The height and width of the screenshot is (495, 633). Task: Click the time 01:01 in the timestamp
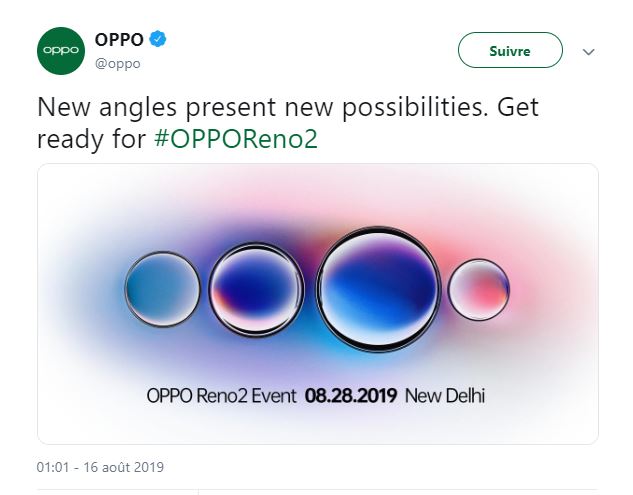[x=54, y=467]
